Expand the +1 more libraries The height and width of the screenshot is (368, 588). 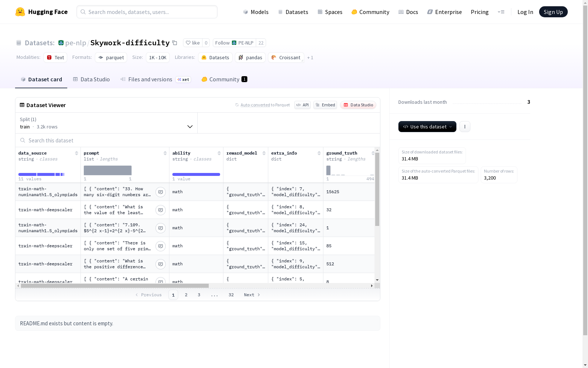(310, 57)
